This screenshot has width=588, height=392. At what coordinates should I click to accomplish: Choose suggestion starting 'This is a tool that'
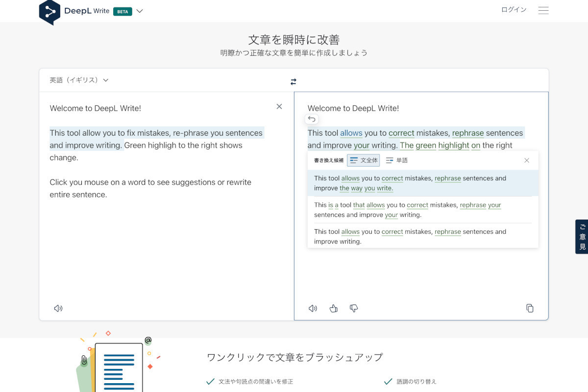(x=423, y=210)
